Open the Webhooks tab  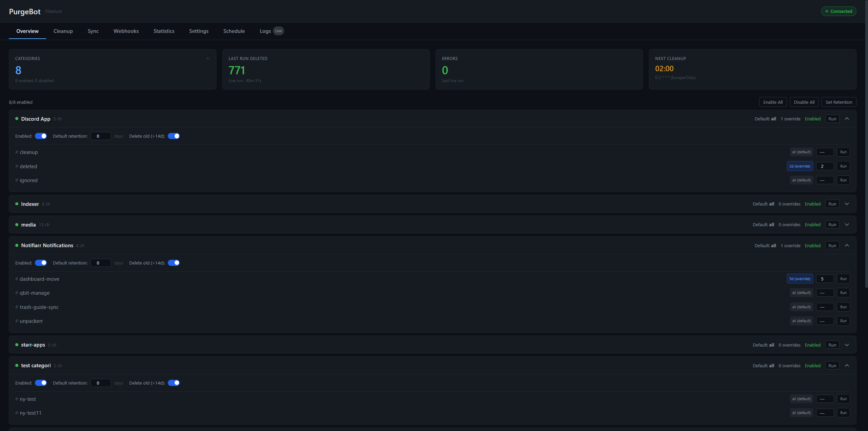[x=126, y=31]
